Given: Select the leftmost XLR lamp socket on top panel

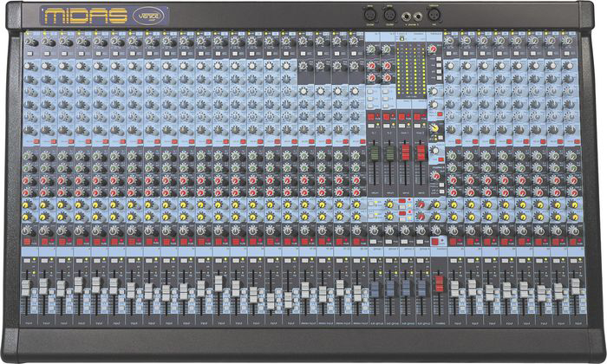Looking at the screenshot, I should pos(370,16).
